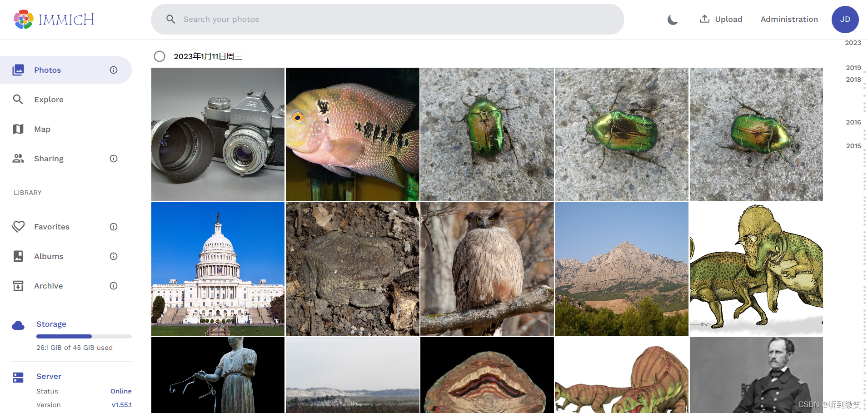This screenshot has width=868, height=413.
Task: Open the bronze statue photo
Action: tap(218, 375)
